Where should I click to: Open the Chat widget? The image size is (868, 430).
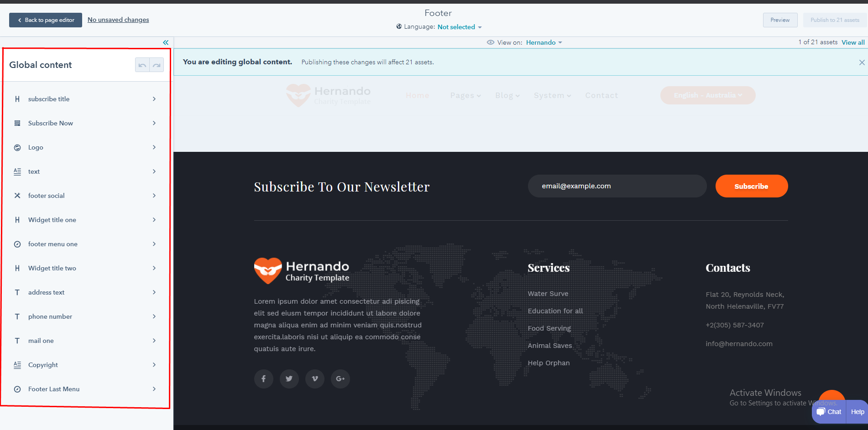pos(829,412)
